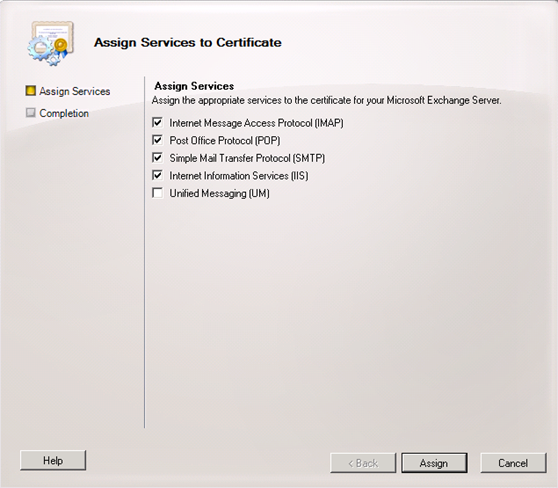This screenshot has width=558, height=488.
Task: Click the disabled Back button
Action: click(x=363, y=463)
